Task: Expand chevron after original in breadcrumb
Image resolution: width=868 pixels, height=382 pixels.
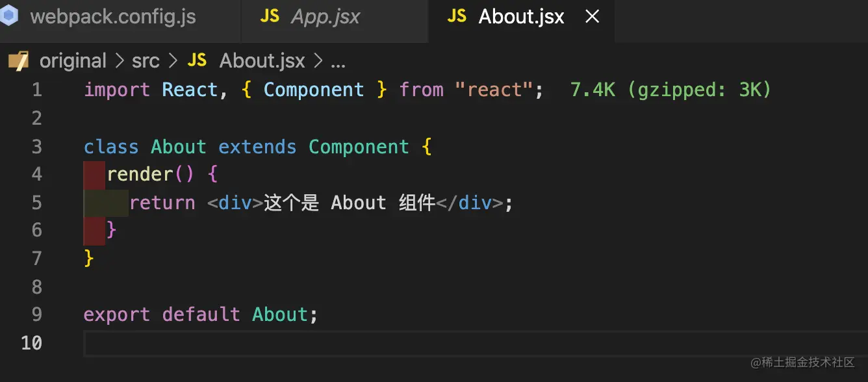Action: [x=119, y=61]
